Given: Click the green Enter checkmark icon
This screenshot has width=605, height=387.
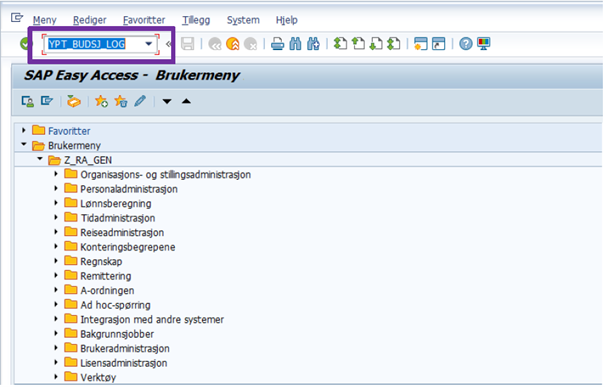Looking at the screenshot, I should [24, 44].
